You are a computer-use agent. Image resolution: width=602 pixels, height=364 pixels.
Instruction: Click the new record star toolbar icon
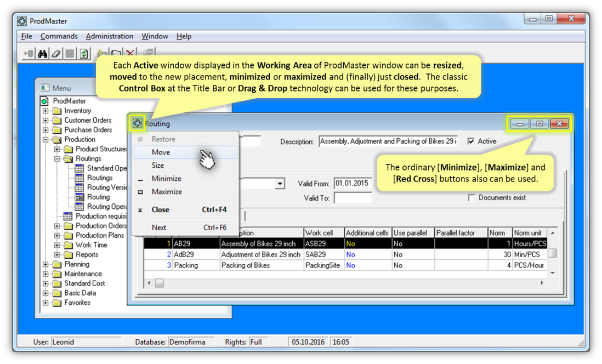click(x=102, y=54)
